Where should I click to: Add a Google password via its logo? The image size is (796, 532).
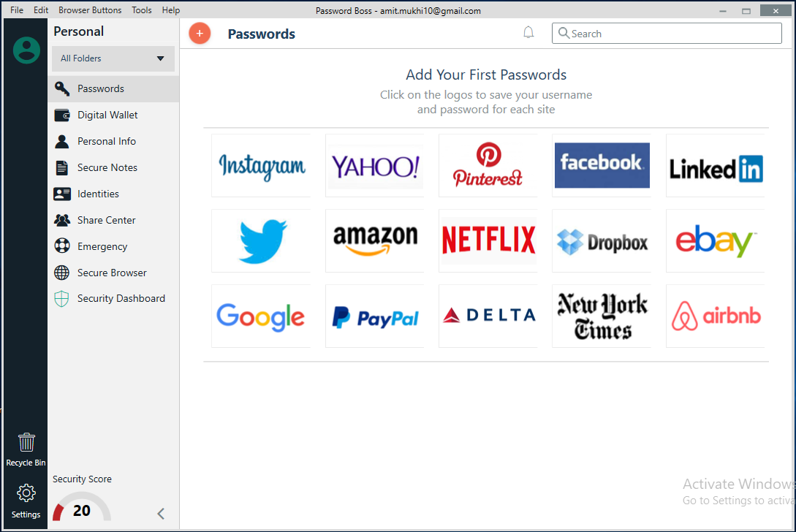pyautogui.click(x=261, y=316)
